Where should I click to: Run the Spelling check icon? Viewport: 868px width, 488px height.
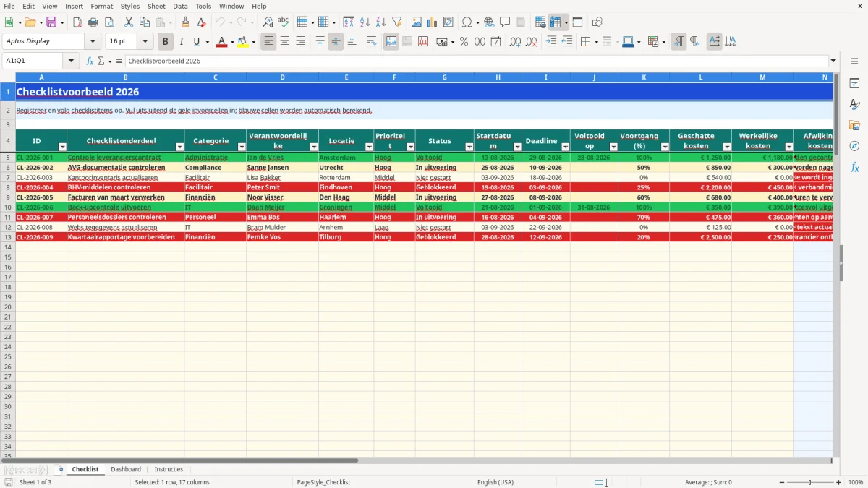coord(284,22)
